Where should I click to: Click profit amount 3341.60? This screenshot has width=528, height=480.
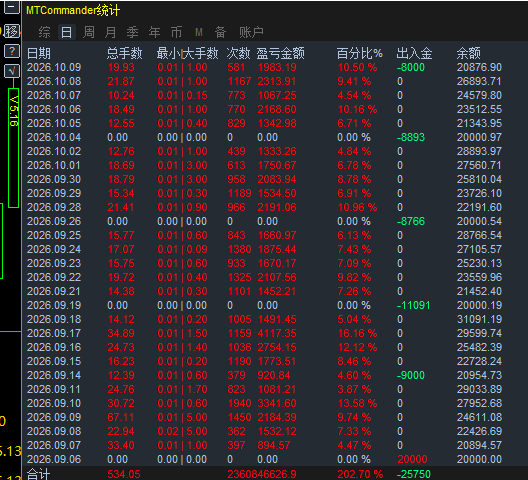(x=277, y=403)
